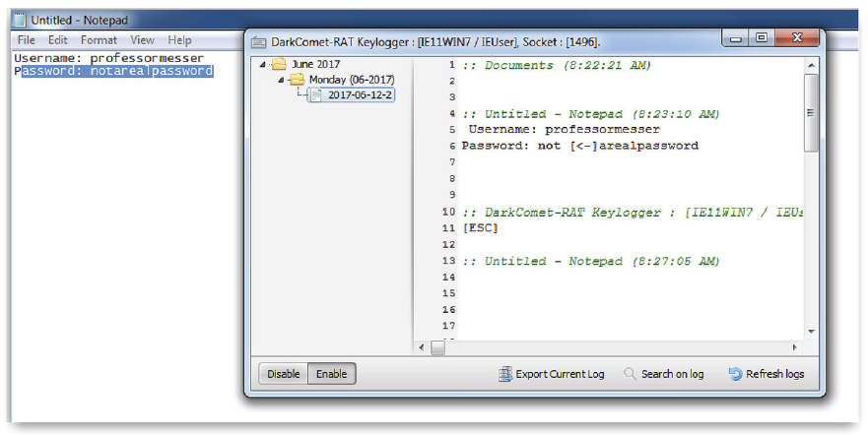Collapse the June 2017 tree folder
This screenshot has width=868, height=435.
262,65
